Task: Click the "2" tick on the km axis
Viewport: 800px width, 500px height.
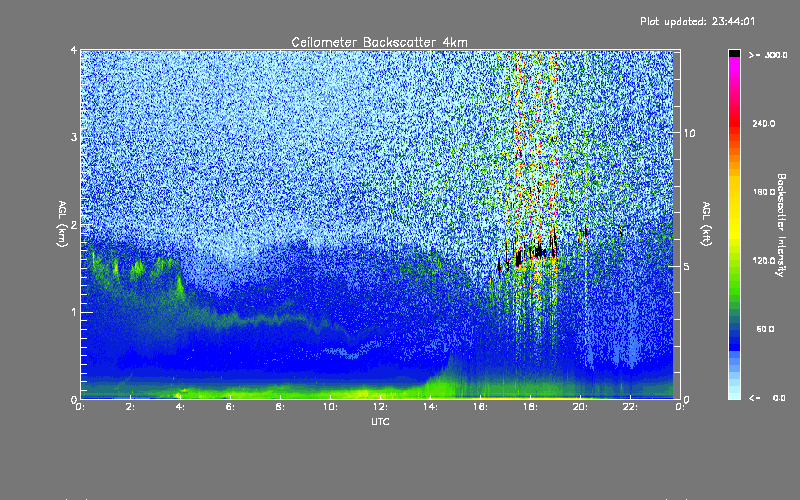Action: pyautogui.click(x=74, y=225)
